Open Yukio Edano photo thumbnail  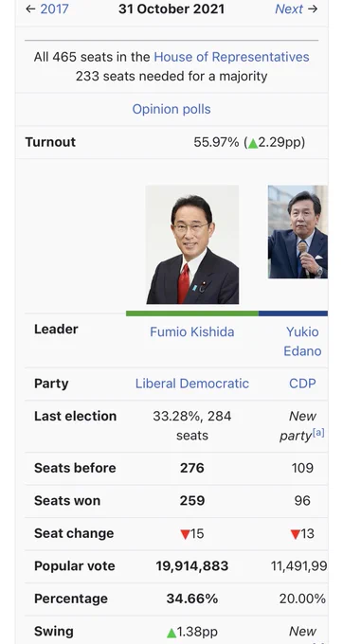(x=298, y=232)
